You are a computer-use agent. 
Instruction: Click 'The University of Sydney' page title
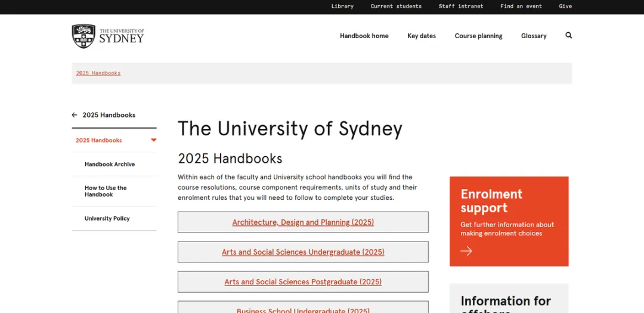[x=290, y=129]
